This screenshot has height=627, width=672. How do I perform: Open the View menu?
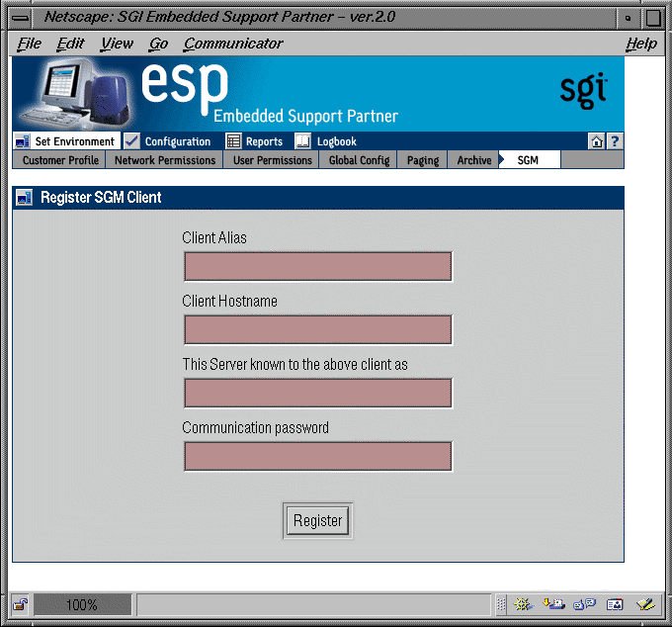[x=117, y=44]
